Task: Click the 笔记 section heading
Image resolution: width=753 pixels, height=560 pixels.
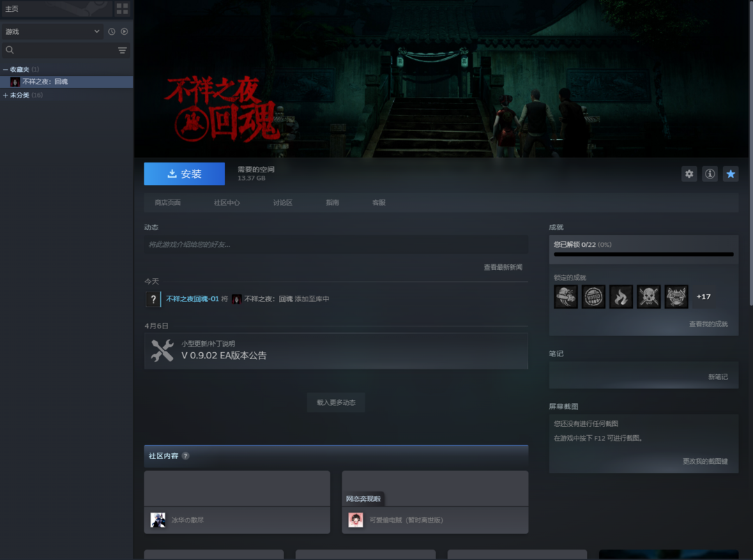Action: 556,354
